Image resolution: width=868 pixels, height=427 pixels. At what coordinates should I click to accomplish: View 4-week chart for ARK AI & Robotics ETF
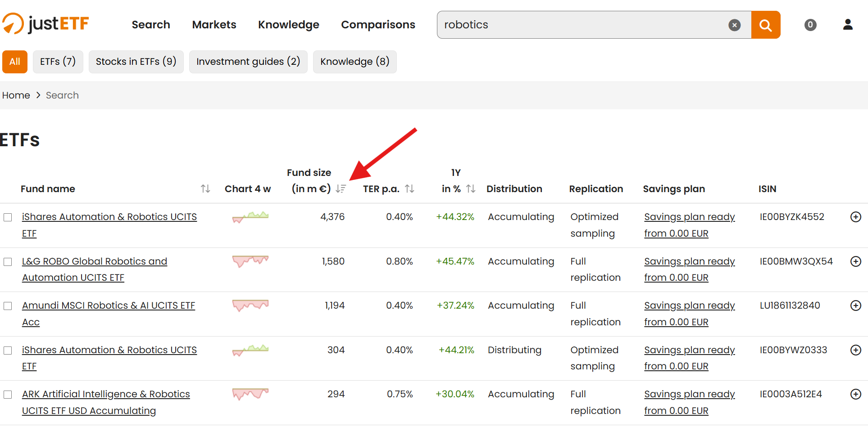pos(250,394)
